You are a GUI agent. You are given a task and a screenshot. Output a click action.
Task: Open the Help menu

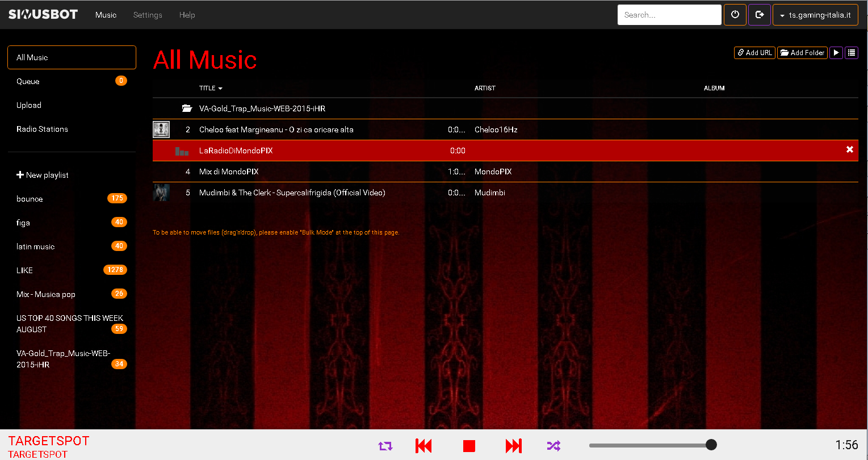[x=187, y=15]
